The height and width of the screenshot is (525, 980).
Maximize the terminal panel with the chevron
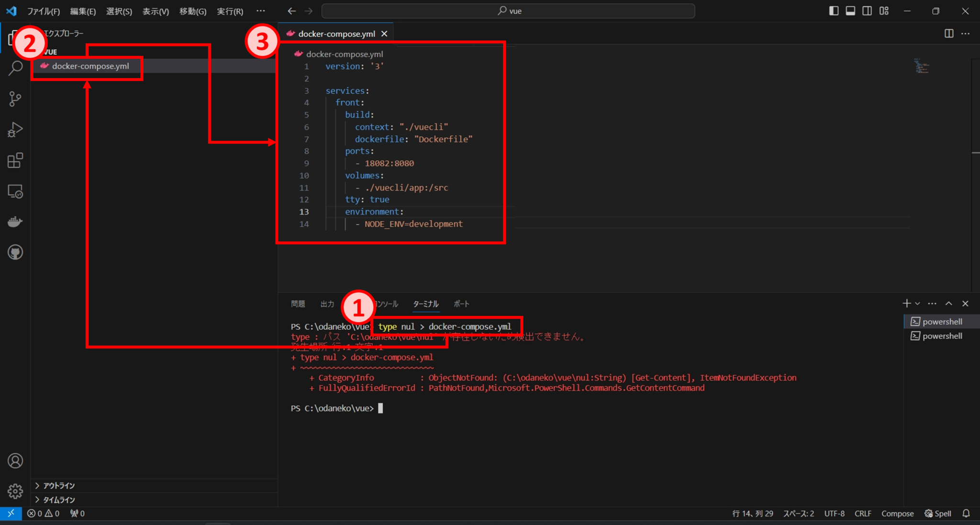(948, 303)
